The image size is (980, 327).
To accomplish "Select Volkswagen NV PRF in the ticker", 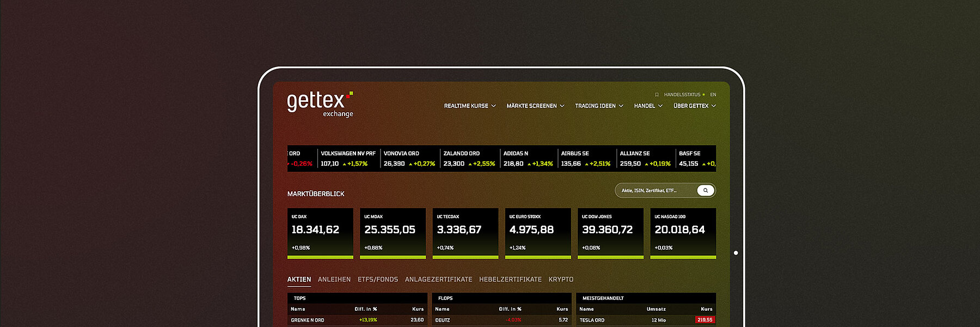I will pyautogui.click(x=348, y=159).
